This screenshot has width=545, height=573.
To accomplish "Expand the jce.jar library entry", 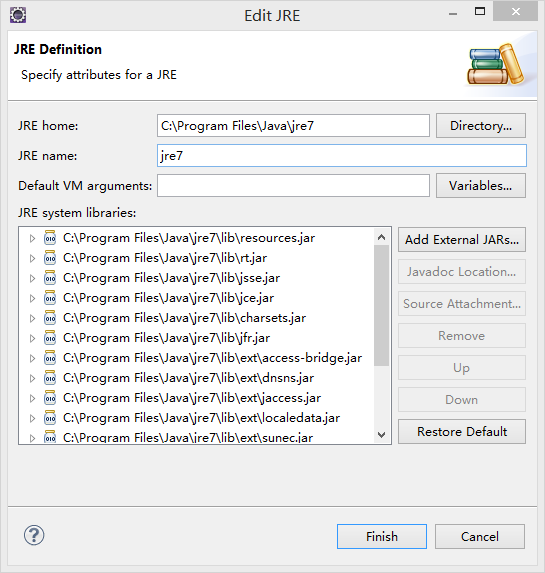I will (x=32, y=299).
